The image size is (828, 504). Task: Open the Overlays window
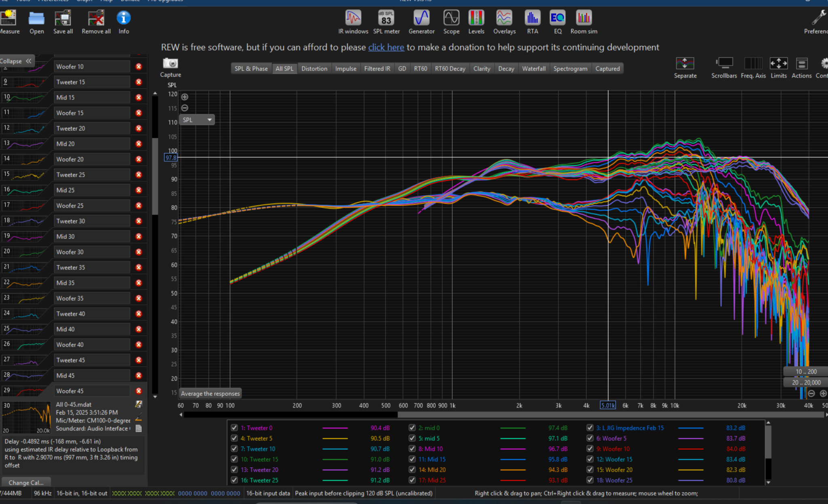(504, 23)
